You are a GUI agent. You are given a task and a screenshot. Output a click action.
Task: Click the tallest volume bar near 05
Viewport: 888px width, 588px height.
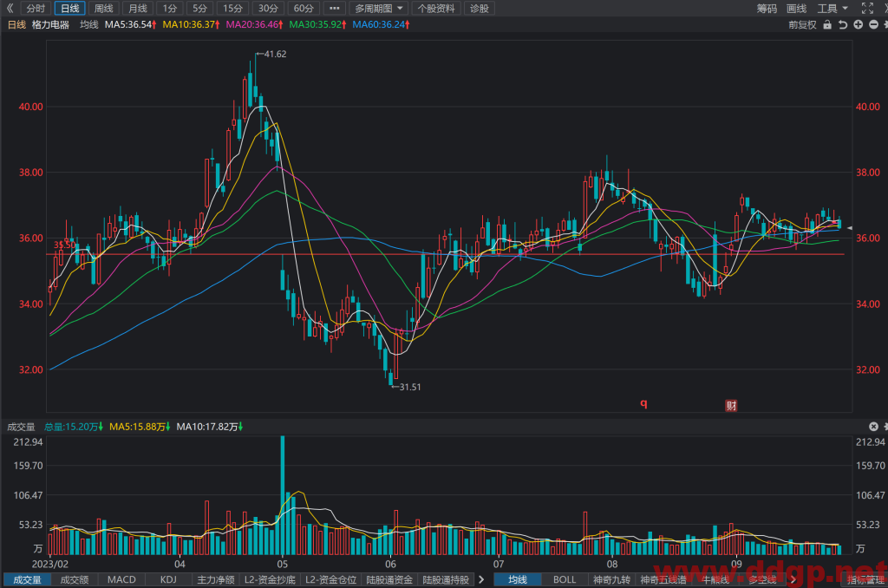pos(283,495)
